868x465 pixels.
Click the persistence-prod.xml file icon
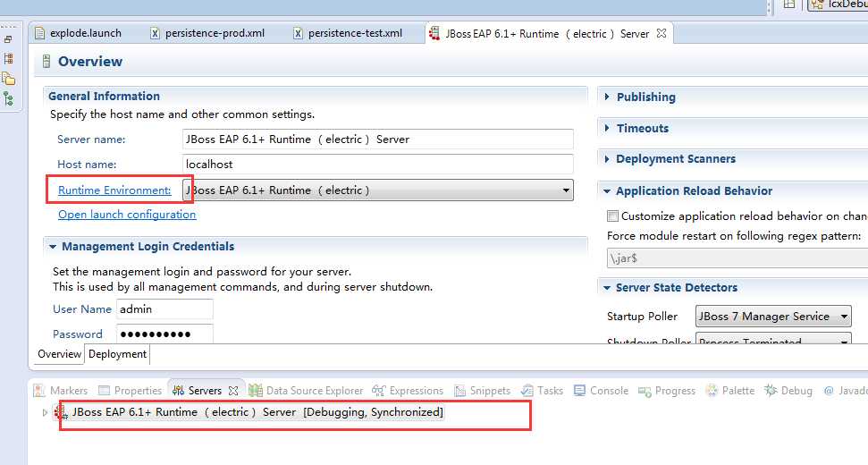tap(155, 33)
